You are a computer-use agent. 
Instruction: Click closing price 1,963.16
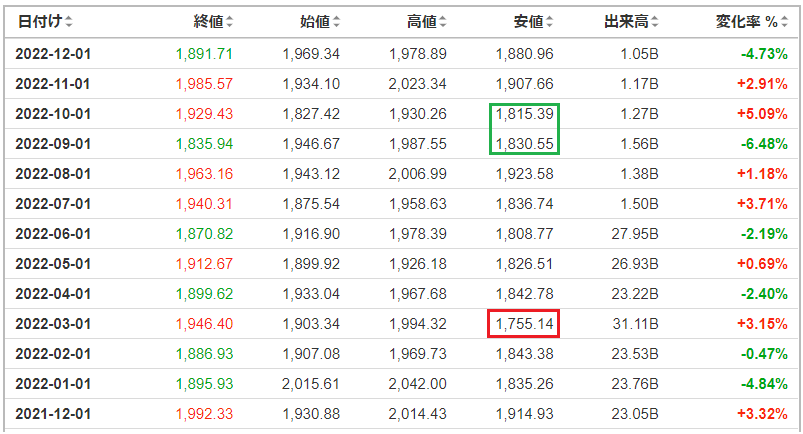pyautogui.click(x=204, y=174)
